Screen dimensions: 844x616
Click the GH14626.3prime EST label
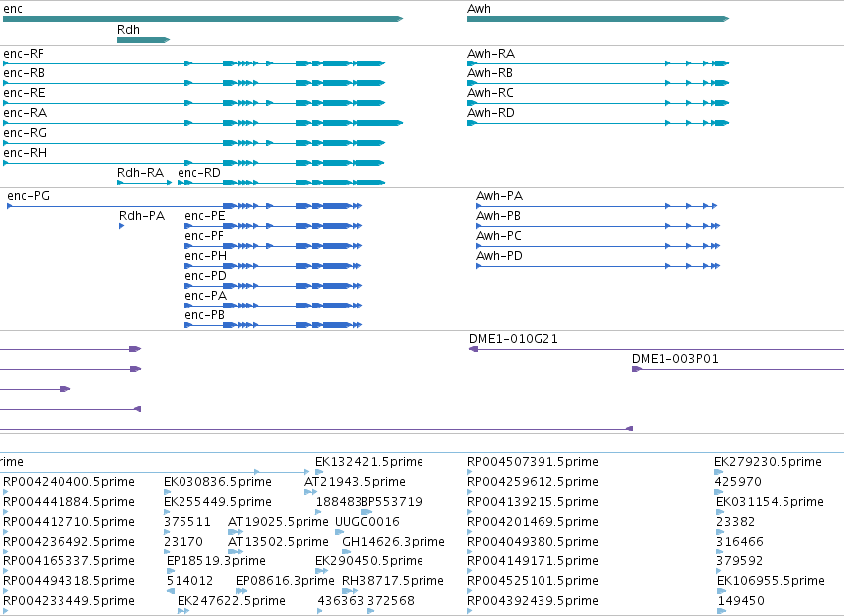click(394, 542)
